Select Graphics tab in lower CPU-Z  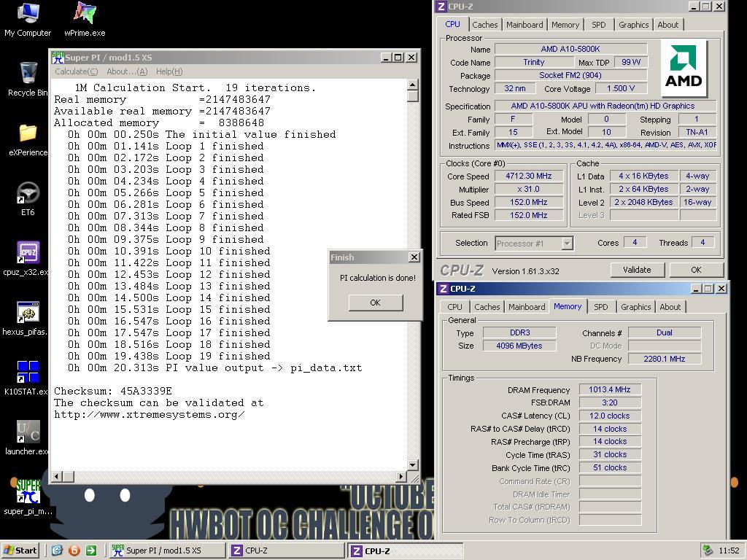(635, 307)
